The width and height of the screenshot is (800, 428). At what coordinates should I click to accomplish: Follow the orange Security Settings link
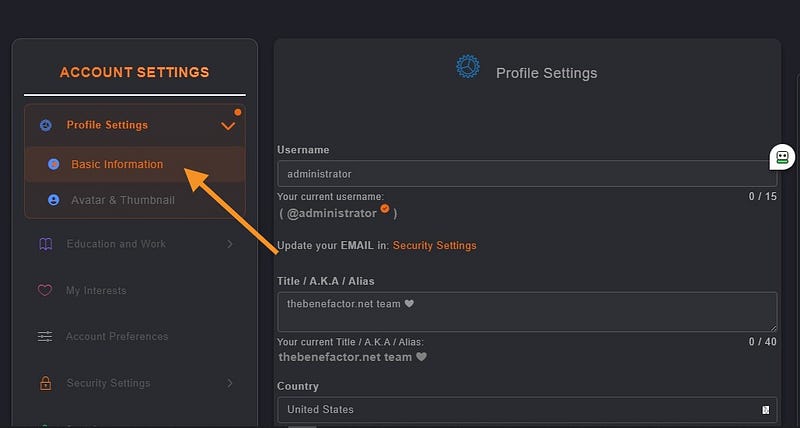[x=434, y=245]
